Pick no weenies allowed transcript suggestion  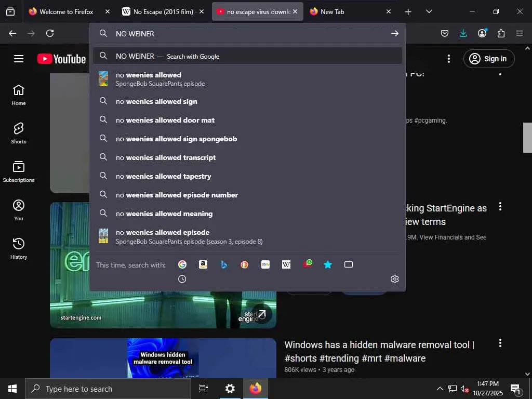point(248,157)
